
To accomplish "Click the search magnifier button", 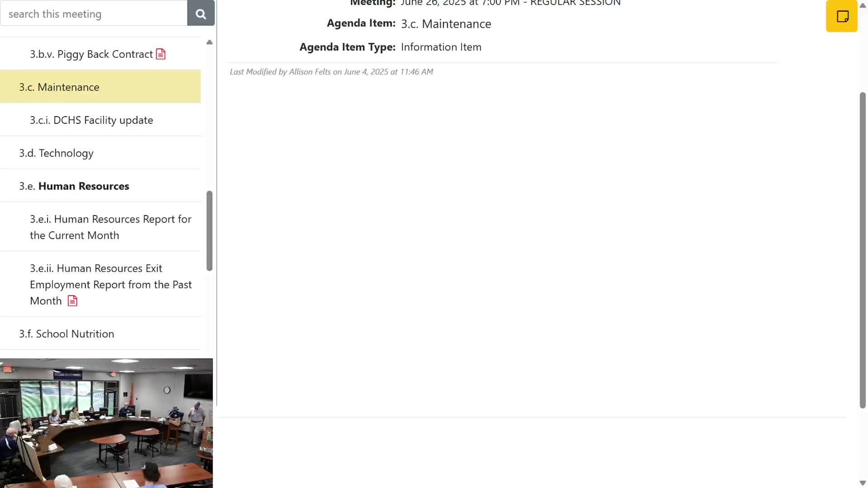I will (201, 14).
